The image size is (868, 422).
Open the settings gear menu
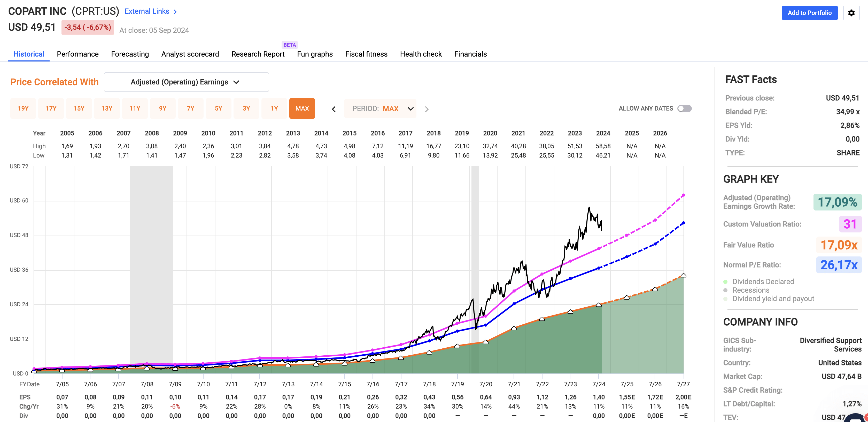click(x=852, y=13)
